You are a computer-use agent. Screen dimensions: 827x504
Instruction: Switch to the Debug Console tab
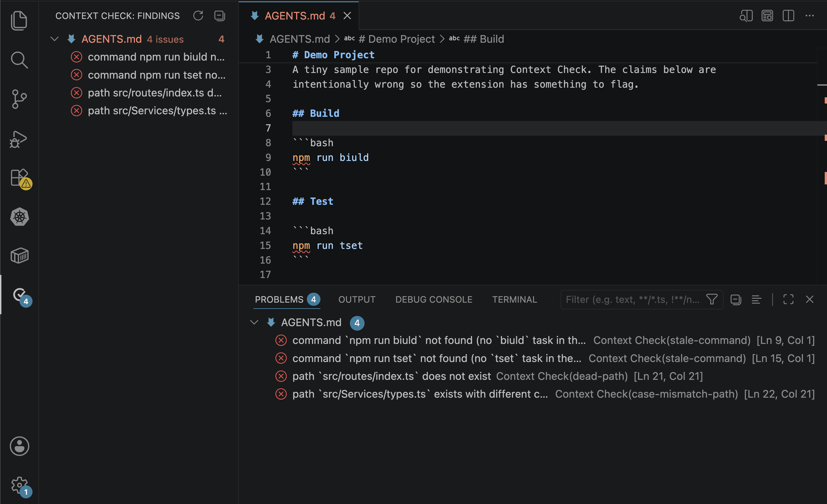click(434, 299)
